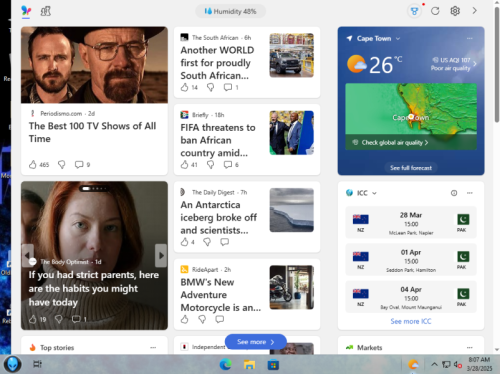
Task: Open NZ vs PAK 28 Mar match
Action: (x=411, y=223)
